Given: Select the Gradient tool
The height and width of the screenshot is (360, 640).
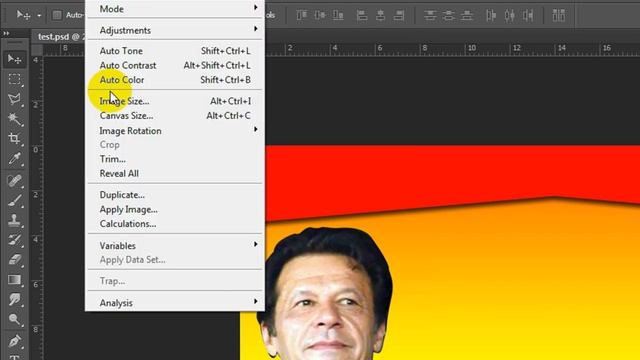Looking at the screenshot, I should pyautogui.click(x=14, y=280).
